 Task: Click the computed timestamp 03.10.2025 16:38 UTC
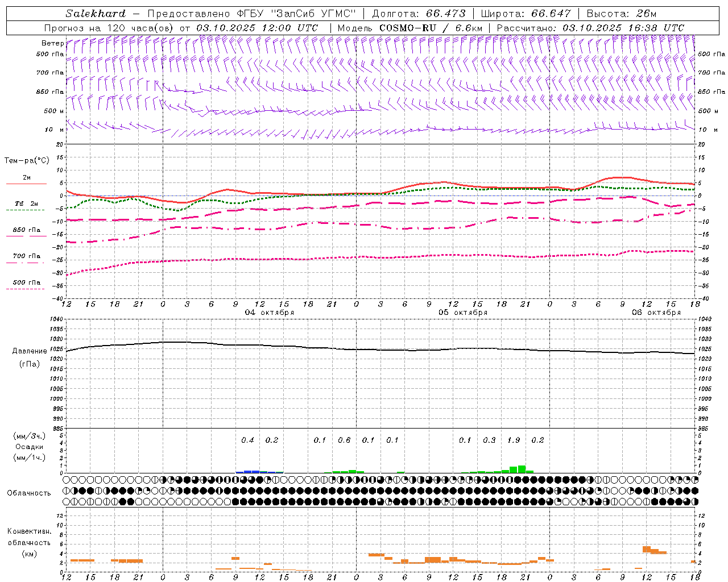(623, 28)
